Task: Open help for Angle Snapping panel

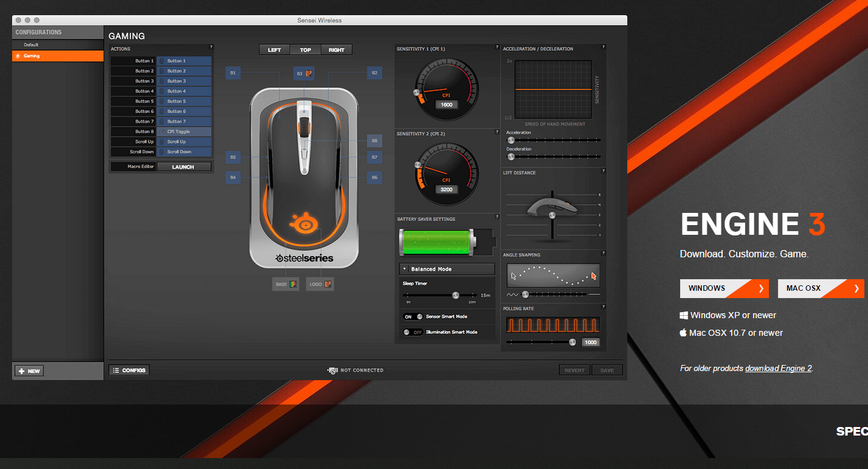Action: [x=603, y=253]
